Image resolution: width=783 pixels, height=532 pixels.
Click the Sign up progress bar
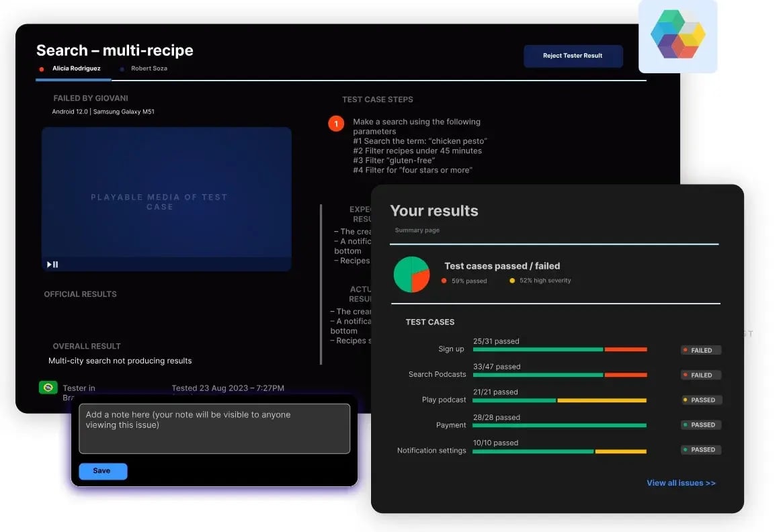click(559, 349)
